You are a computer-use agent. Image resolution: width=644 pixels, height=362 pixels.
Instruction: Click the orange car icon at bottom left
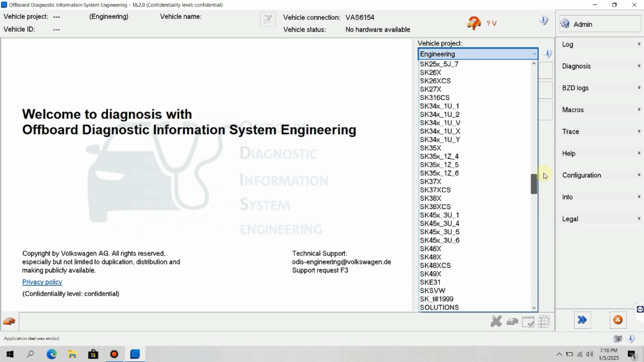pos(9,321)
